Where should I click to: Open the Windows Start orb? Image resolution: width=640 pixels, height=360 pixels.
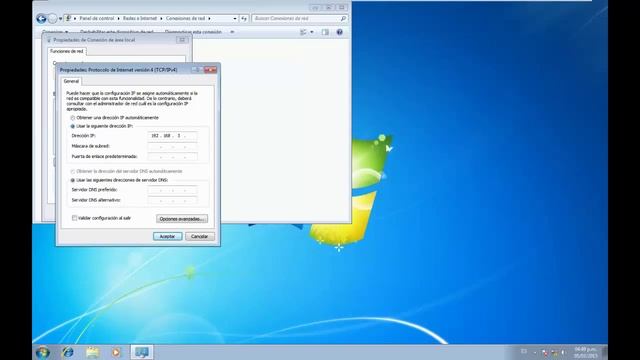[x=42, y=352]
